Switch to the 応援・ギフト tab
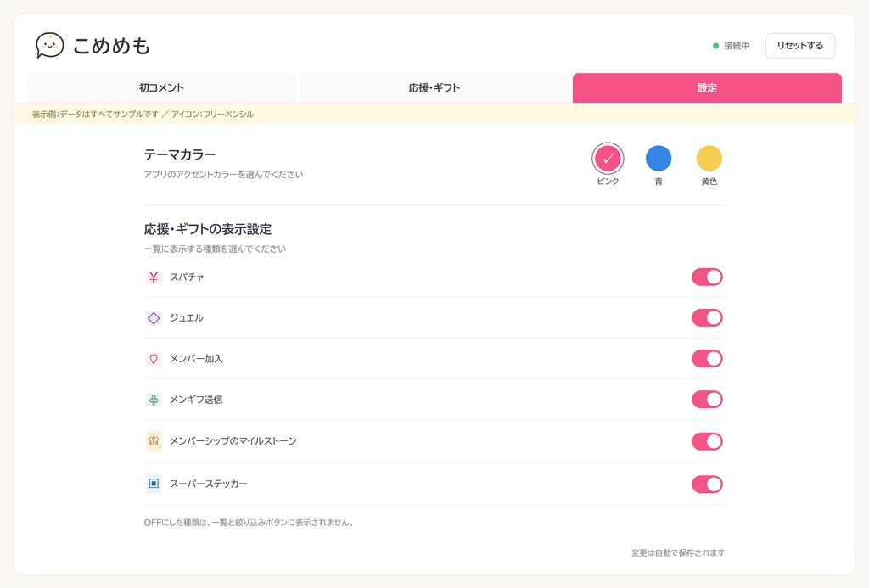 (434, 87)
